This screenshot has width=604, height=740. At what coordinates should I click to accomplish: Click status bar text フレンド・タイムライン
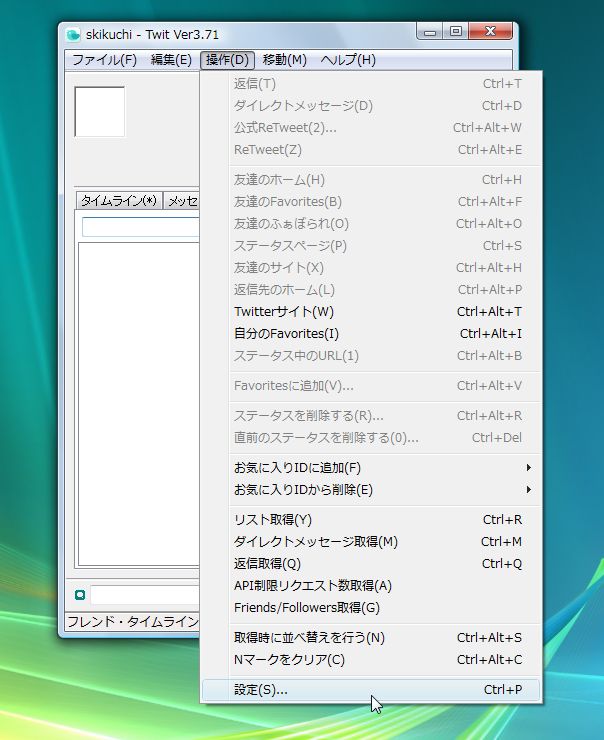[133, 622]
